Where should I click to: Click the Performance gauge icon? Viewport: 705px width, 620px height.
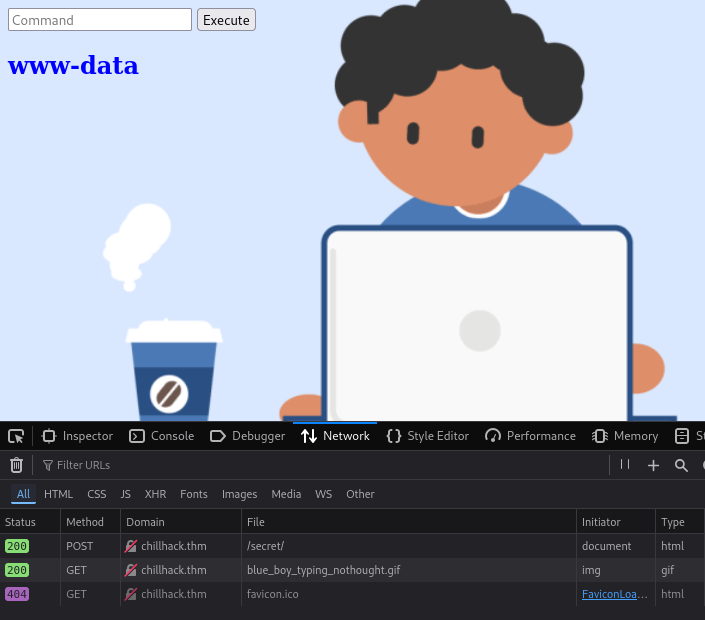point(493,436)
